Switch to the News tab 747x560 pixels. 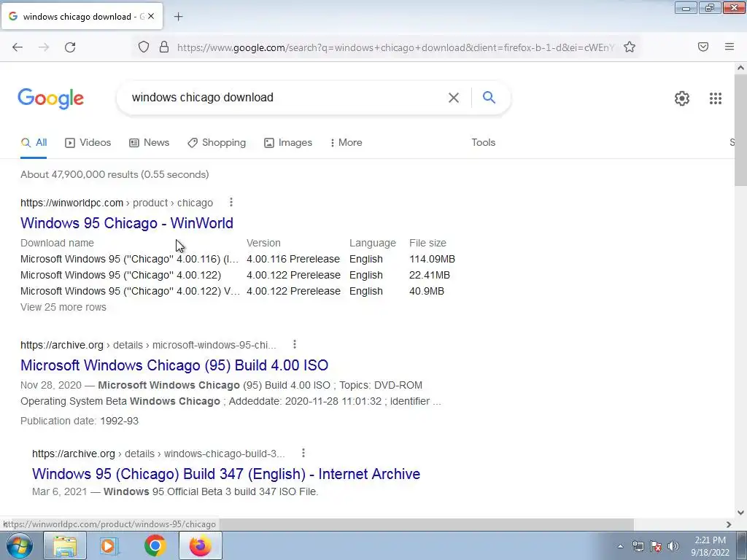pos(149,142)
